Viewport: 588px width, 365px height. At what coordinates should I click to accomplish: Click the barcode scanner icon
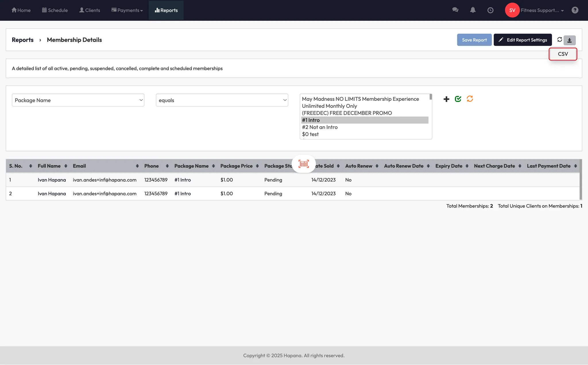click(303, 164)
